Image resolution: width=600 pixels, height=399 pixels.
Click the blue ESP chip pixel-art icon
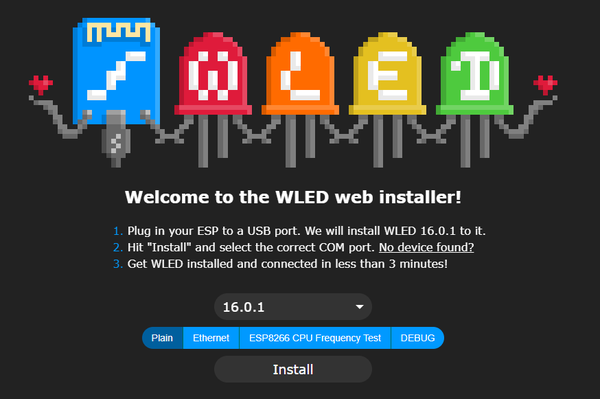click(116, 71)
